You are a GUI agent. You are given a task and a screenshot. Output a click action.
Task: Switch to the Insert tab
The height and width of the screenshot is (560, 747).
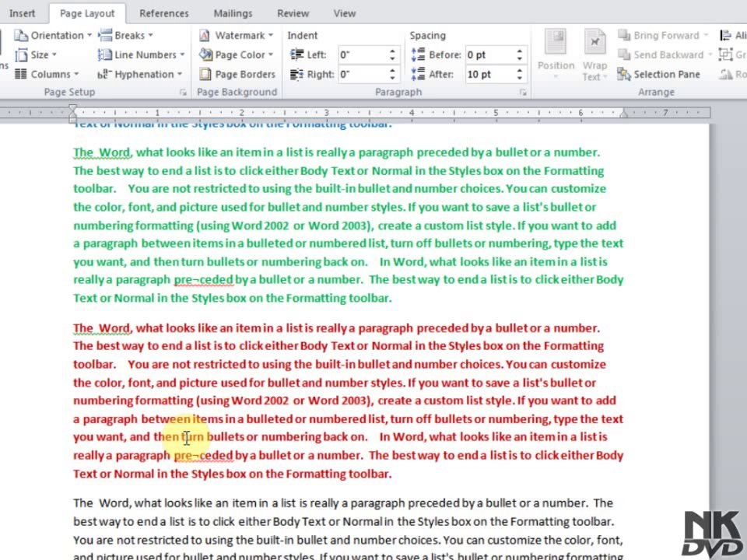click(22, 13)
